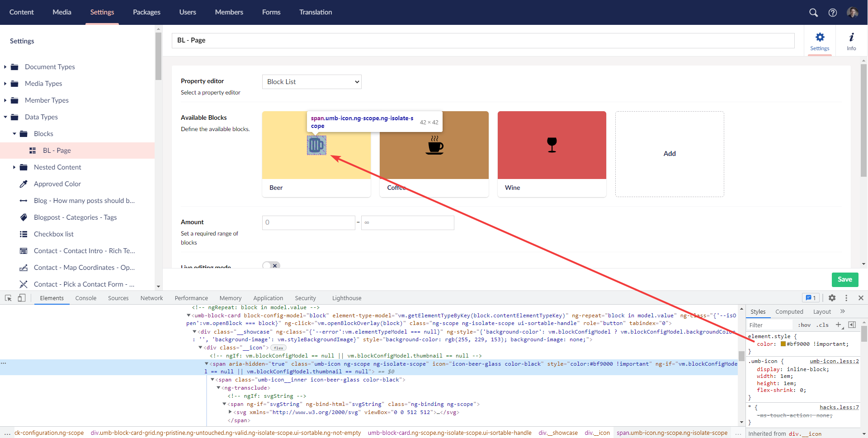Toggle .cls element classes panel

(x=822, y=325)
